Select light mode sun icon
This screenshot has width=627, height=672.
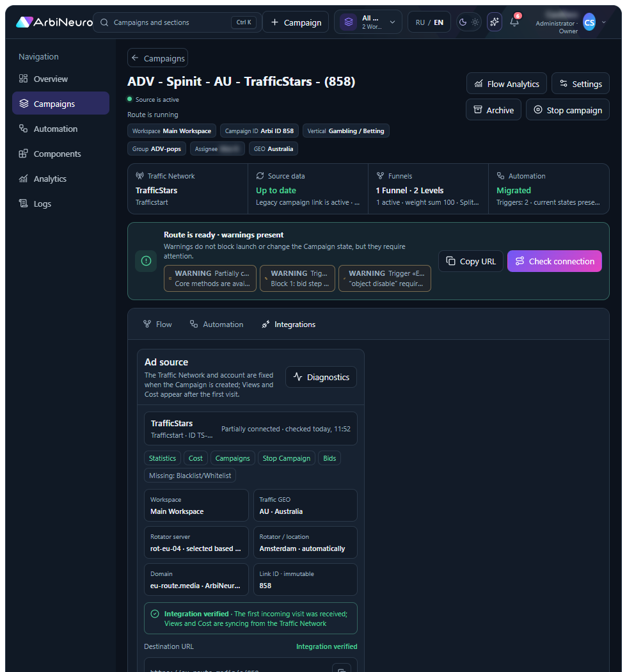point(475,22)
